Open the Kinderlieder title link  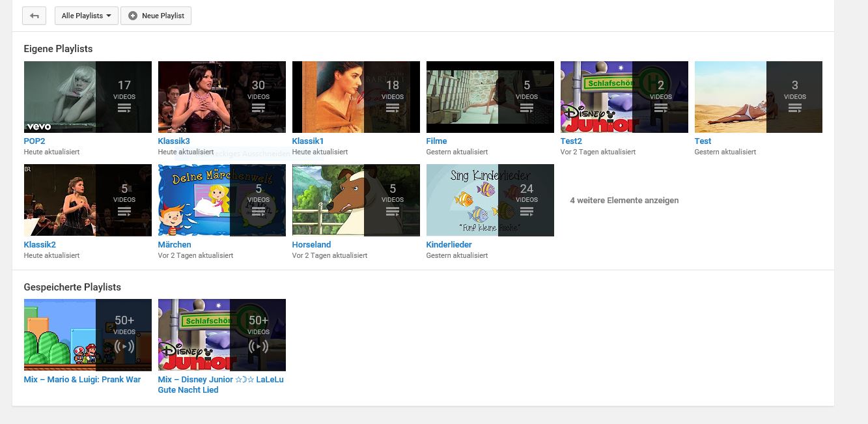(449, 244)
